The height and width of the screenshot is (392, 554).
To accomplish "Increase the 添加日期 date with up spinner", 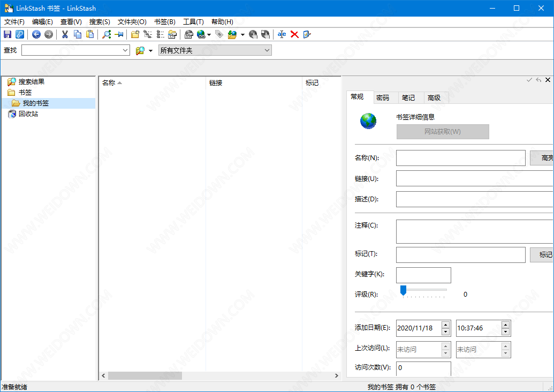I will coord(445,325).
